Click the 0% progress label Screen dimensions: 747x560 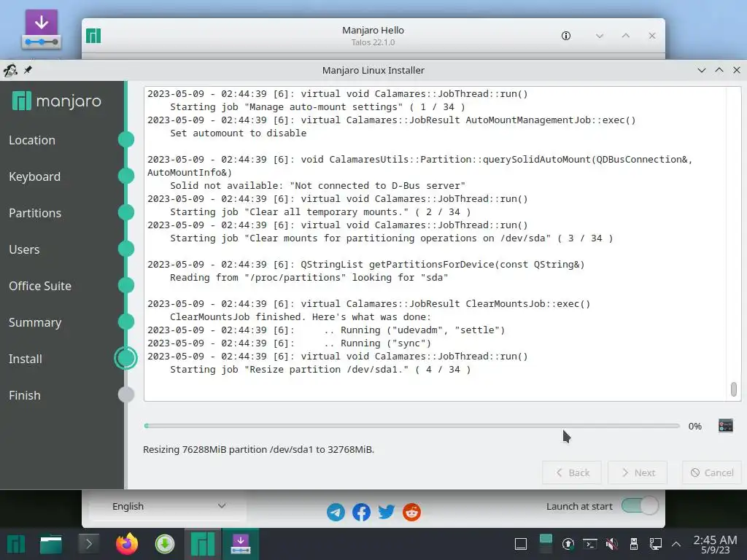click(695, 426)
